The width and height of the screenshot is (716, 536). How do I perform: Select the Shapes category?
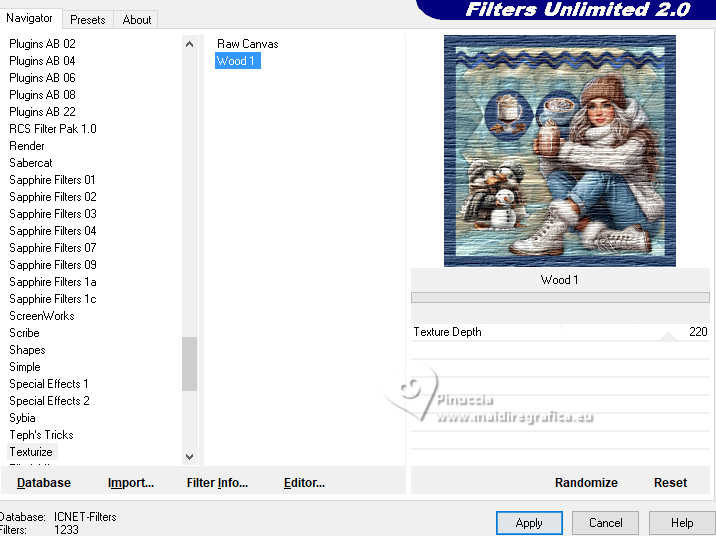click(27, 350)
